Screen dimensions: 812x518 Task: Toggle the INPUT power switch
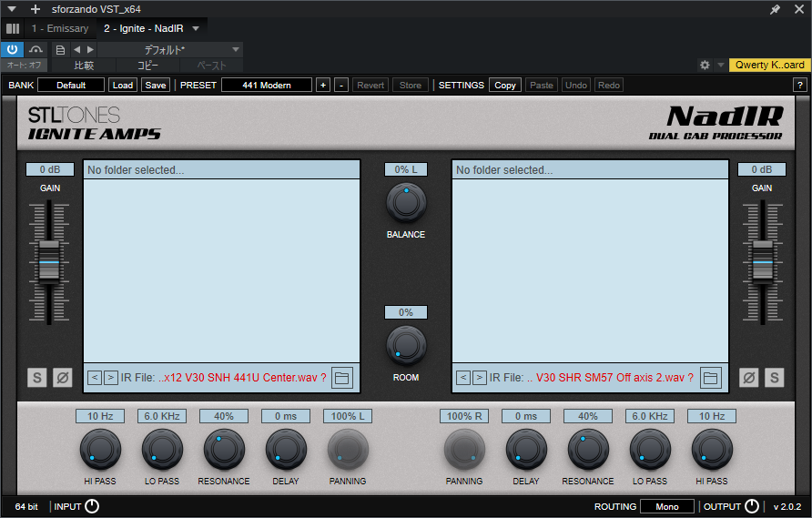pyautogui.click(x=92, y=506)
